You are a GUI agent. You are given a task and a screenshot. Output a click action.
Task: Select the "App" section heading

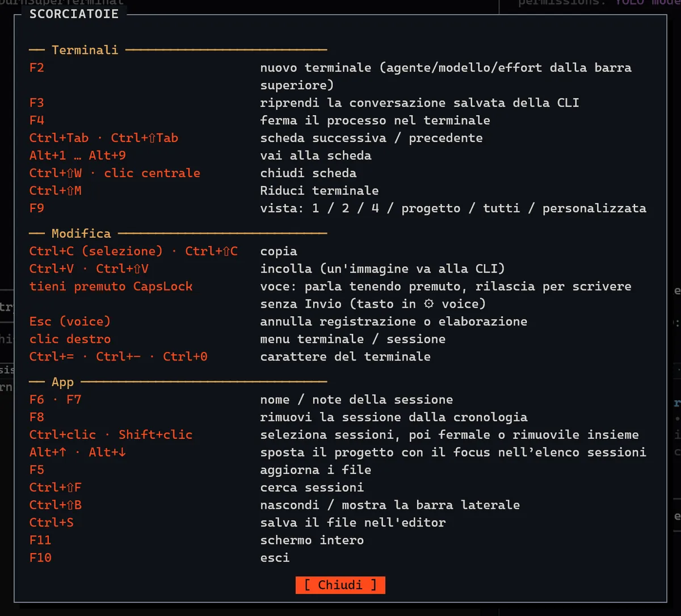63,382
